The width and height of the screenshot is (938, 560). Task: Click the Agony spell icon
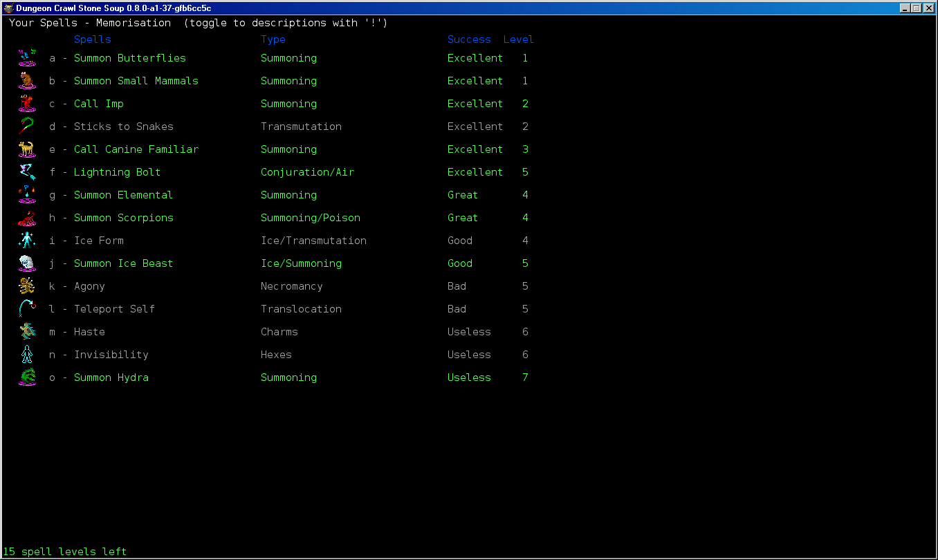pyautogui.click(x=27, y=286)
